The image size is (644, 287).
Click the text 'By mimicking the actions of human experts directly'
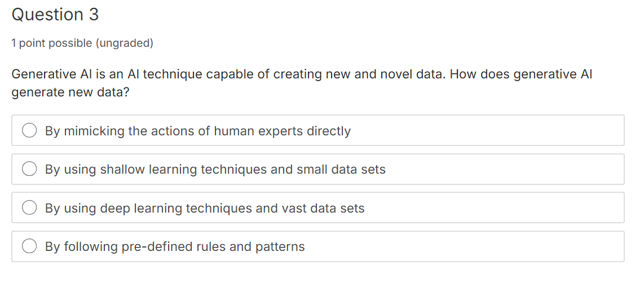(x=198, y=131)
